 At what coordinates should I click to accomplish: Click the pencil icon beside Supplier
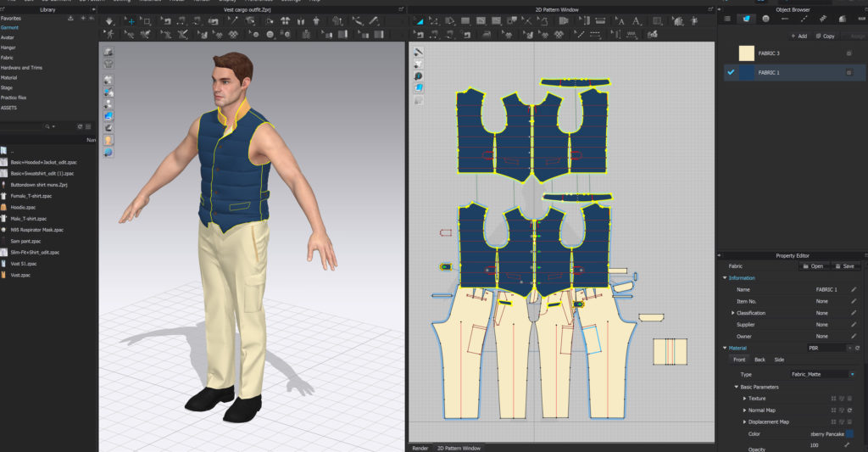click(x=854, y=325)
